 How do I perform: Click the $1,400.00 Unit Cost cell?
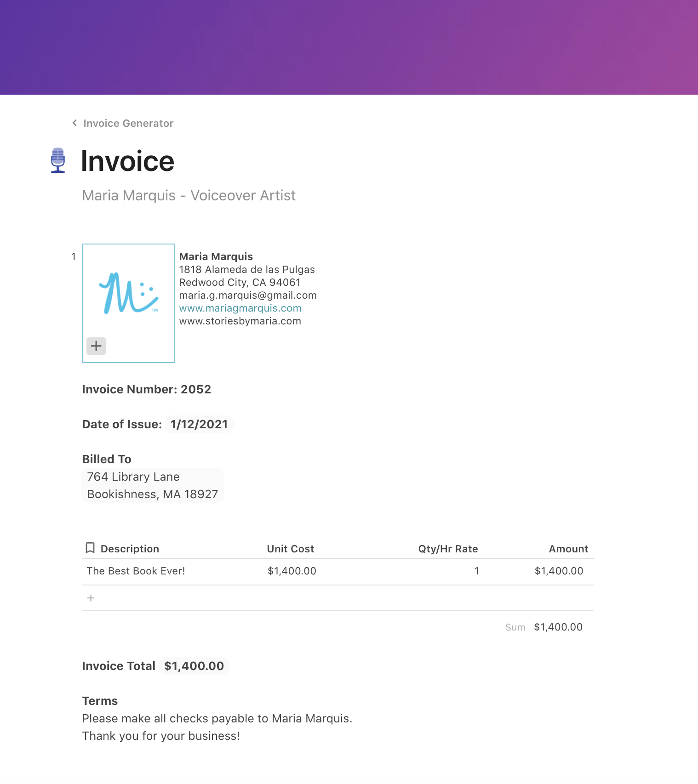point(292,571)
